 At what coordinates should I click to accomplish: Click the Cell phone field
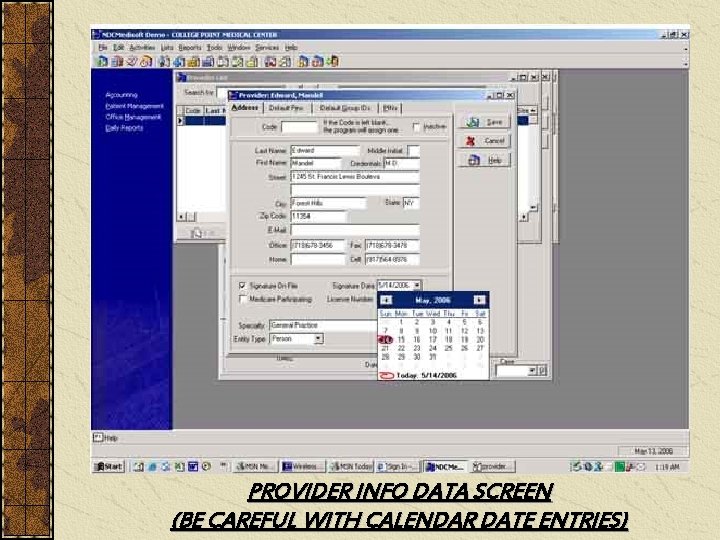[392, 259]
